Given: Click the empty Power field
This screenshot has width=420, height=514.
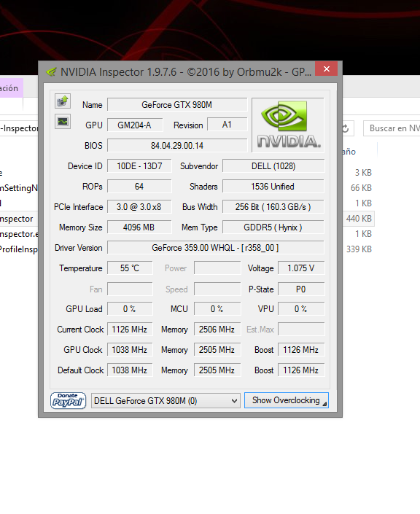Looking at the screenshot, I should (x=217, y=268).
